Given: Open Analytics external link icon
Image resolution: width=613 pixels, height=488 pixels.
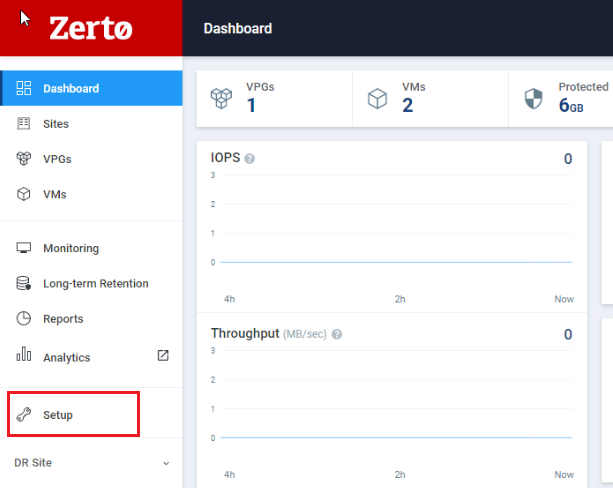Looking at the screenshot, I should coord(163,355).
